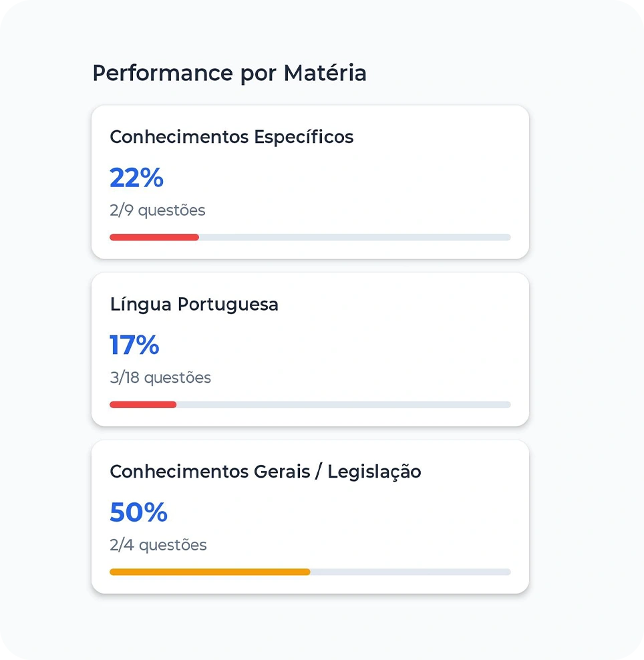The image size is (644, 660).
Task: Click the grey unfilled track under 22%
Action: coord(354,237)
